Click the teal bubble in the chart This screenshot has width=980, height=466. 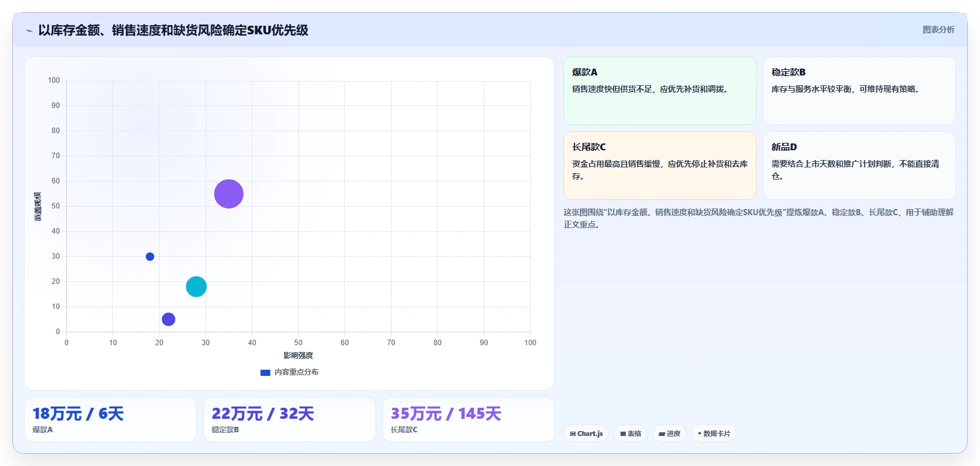tap(196, 286)
